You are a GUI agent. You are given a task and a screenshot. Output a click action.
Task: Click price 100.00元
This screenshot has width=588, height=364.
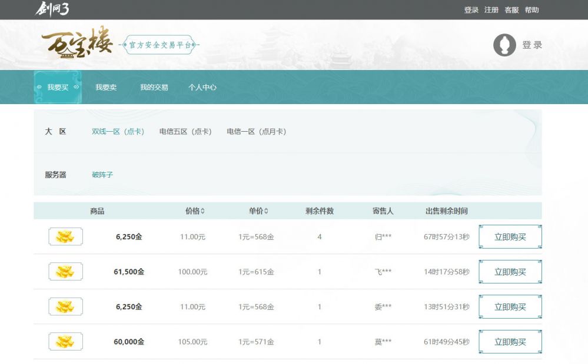click(x=192, y=272)
